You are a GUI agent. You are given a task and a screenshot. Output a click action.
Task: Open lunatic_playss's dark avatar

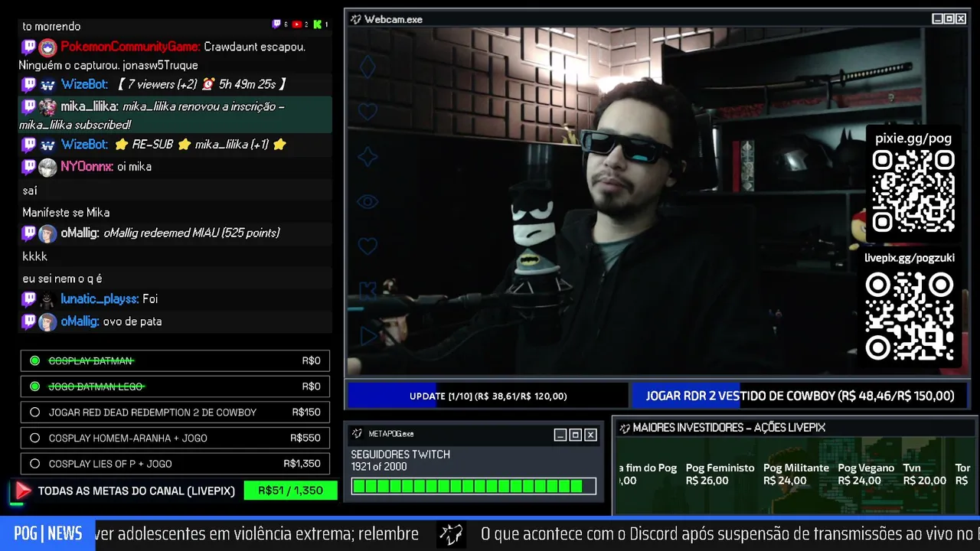tap(47, 299)
